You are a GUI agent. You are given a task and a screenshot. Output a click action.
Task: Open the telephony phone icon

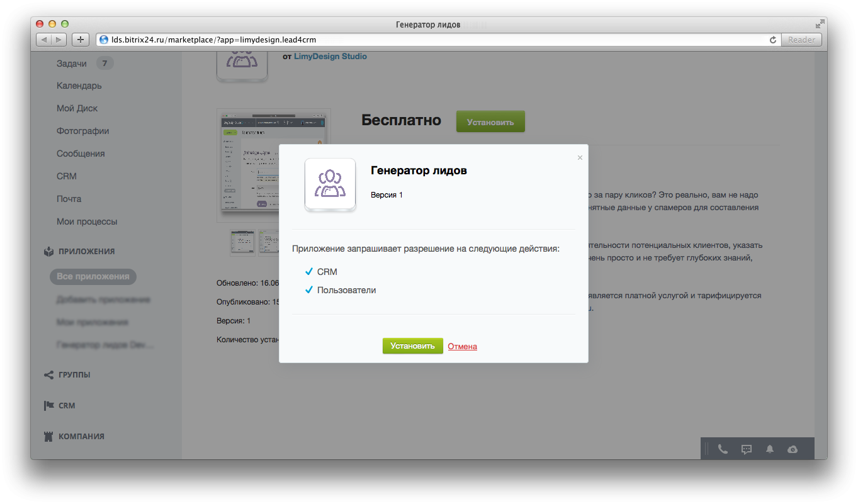(x=722, y=449)
